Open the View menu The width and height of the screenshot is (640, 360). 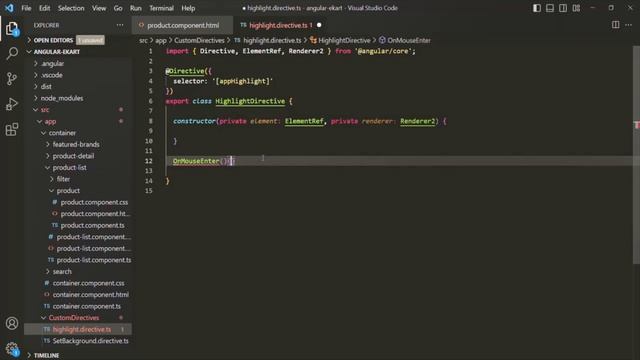pyautogui.click(x=99, y=8)
